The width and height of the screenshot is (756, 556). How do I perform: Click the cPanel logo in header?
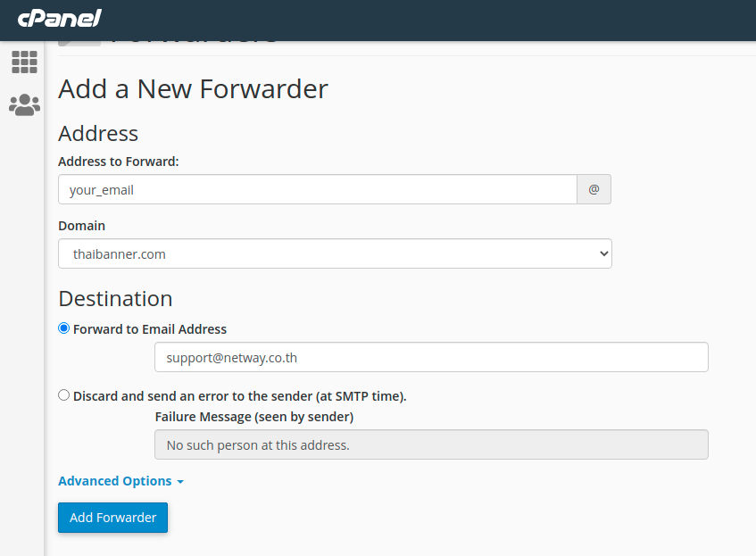[x=59, y=18]
